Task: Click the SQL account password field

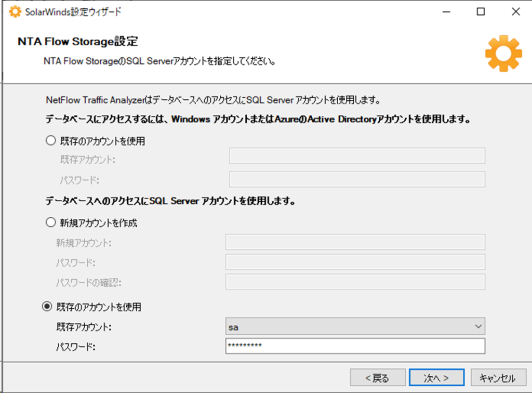Action: click(x=355, y=346)
